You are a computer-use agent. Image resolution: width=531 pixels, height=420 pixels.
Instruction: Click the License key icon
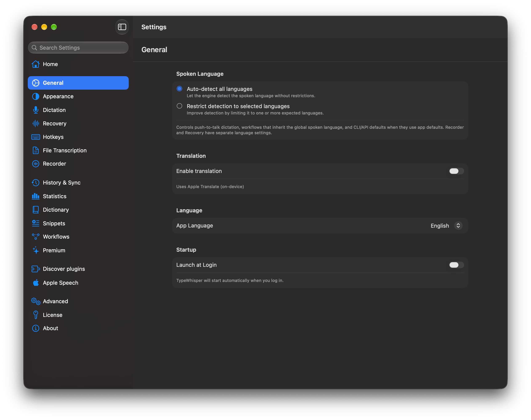[36, 315]
